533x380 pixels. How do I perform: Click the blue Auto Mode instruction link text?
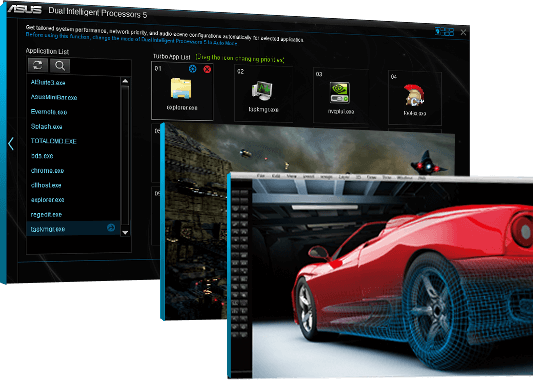[131, 39]
